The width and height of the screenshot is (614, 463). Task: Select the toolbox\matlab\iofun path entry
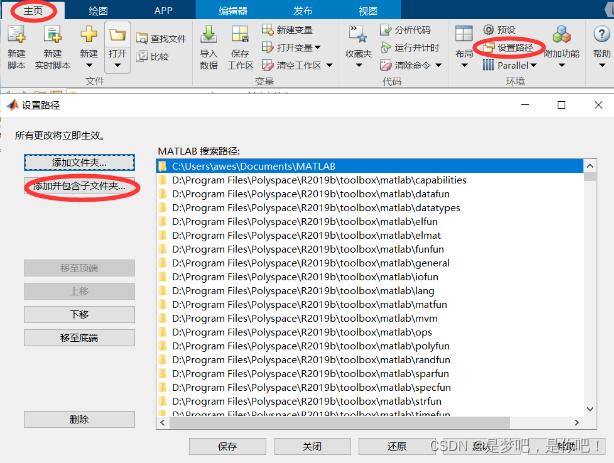[x=370, y=277]
